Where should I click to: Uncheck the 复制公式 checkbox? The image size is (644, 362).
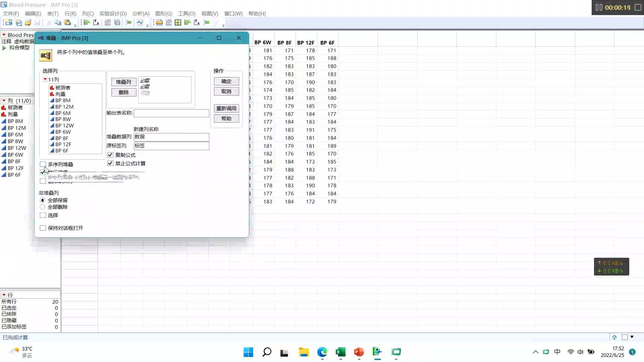[110, 155]
